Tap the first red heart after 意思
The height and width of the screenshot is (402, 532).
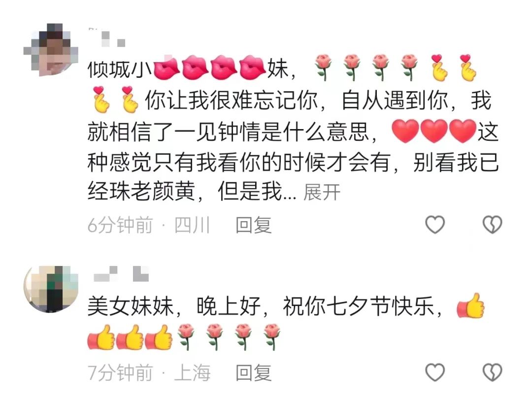(x=405, y=131)
